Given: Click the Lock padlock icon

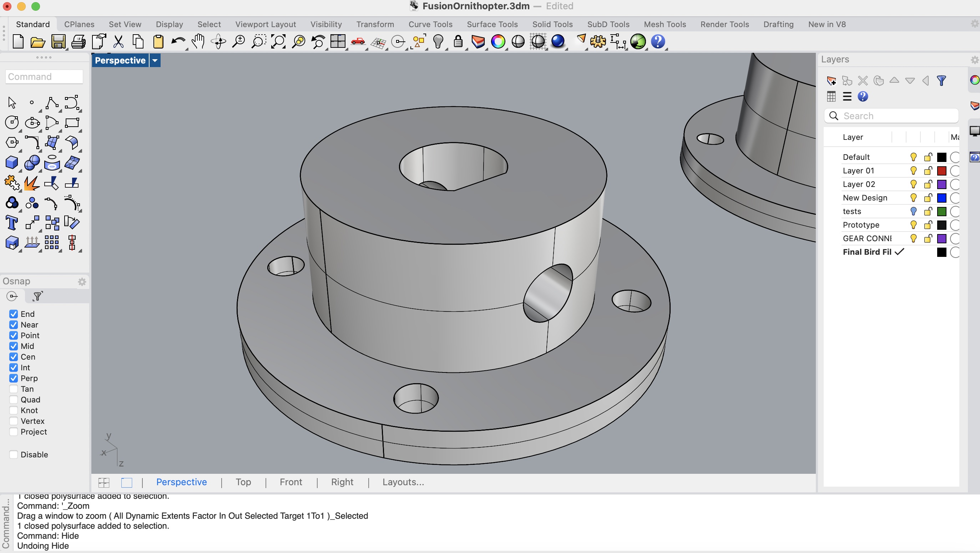Looking at the screenshot, I should pos(458,41).
